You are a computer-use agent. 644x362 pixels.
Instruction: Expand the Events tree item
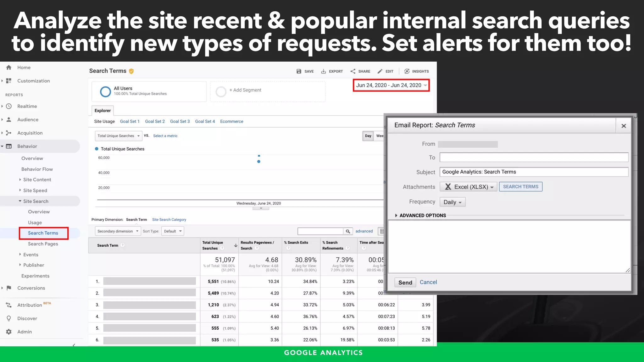tap(20, 255)
